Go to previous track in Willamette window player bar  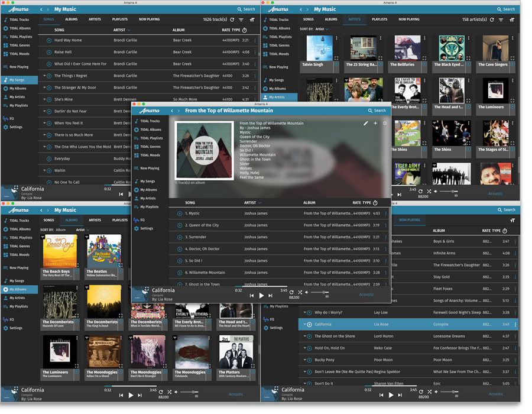click(252, 296)
